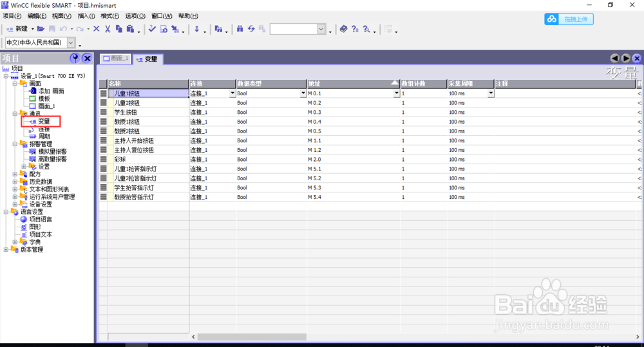Viewport: 644px width, 347px height.
Task: Click the horizontal scrollbar of variable table
Action: click(251, 337)
